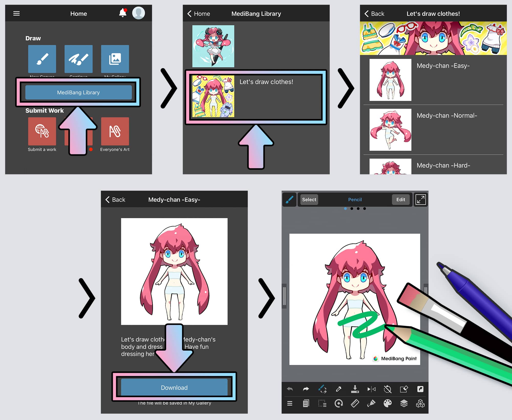
Task: Click the Select button in editor
Action: (309, 199)
